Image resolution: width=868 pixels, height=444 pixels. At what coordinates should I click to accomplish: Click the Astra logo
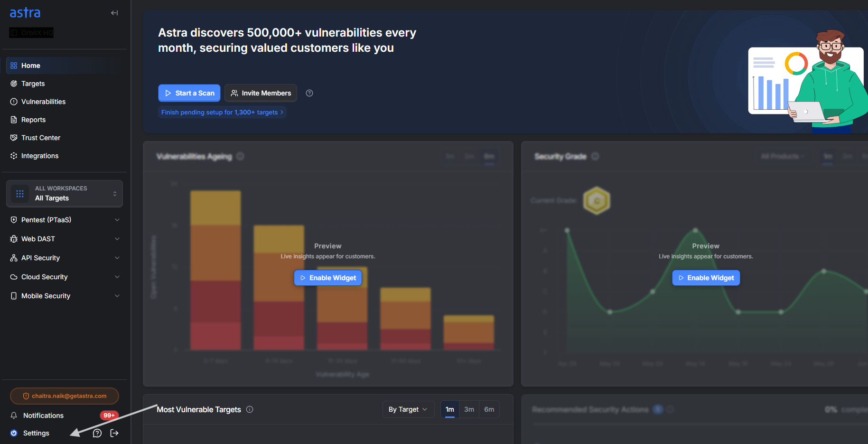pyautogui.click(x=25, y=13)
